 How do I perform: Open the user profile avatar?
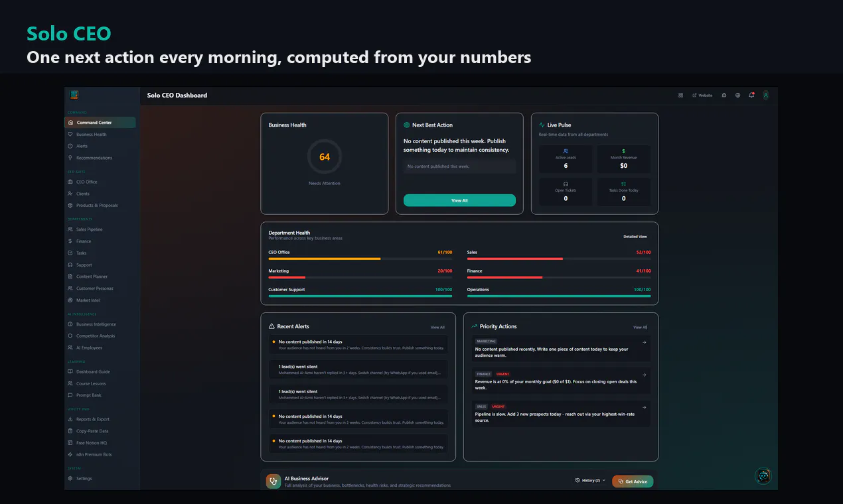coord(765,95)
